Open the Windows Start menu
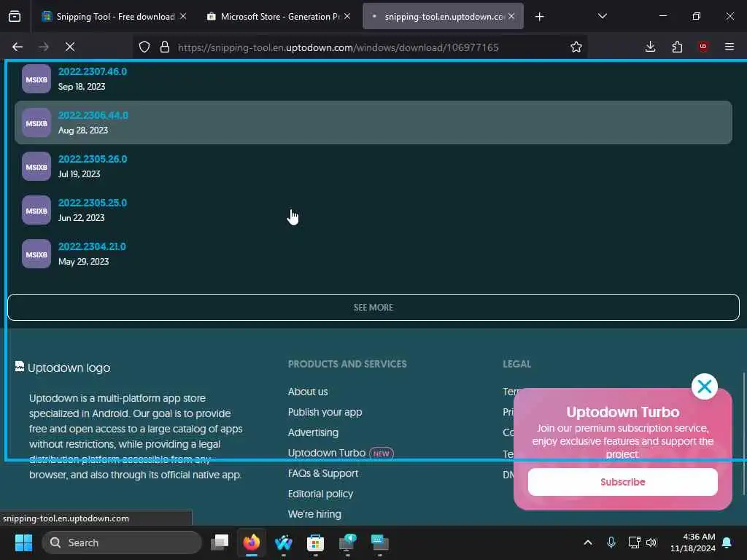The image size is (747, 560). pos(23,542)
